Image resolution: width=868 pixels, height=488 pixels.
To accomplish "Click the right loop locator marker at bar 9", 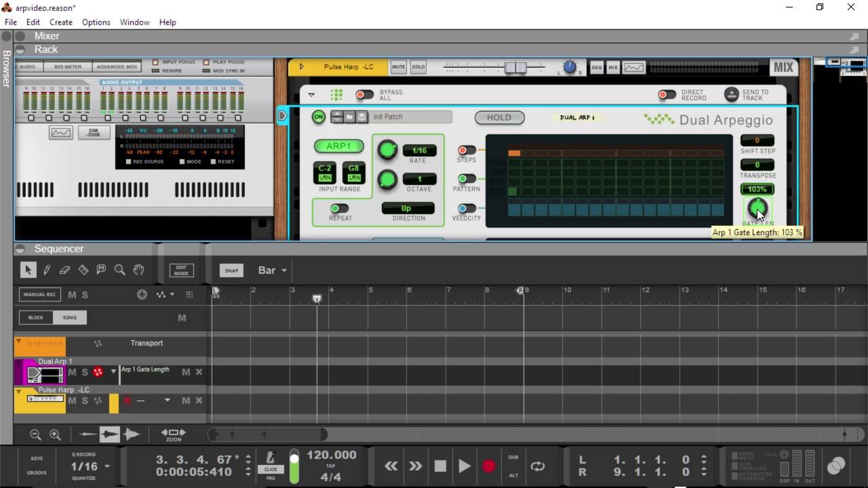I will [521, 290].
